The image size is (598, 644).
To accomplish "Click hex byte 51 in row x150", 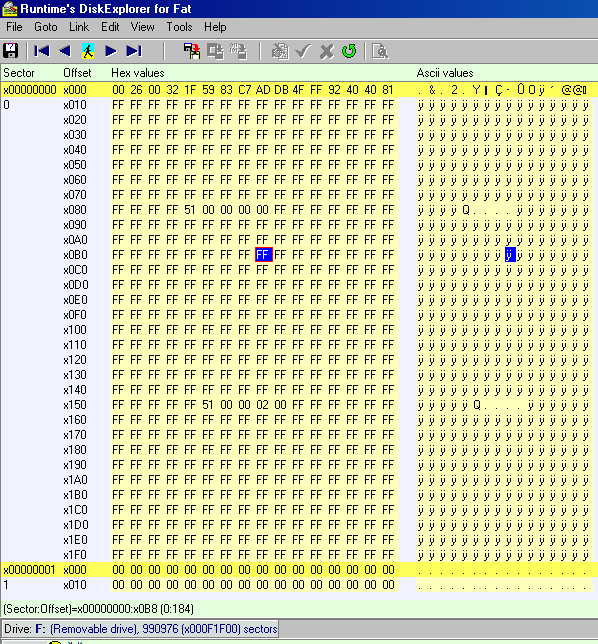I will 208,405.
